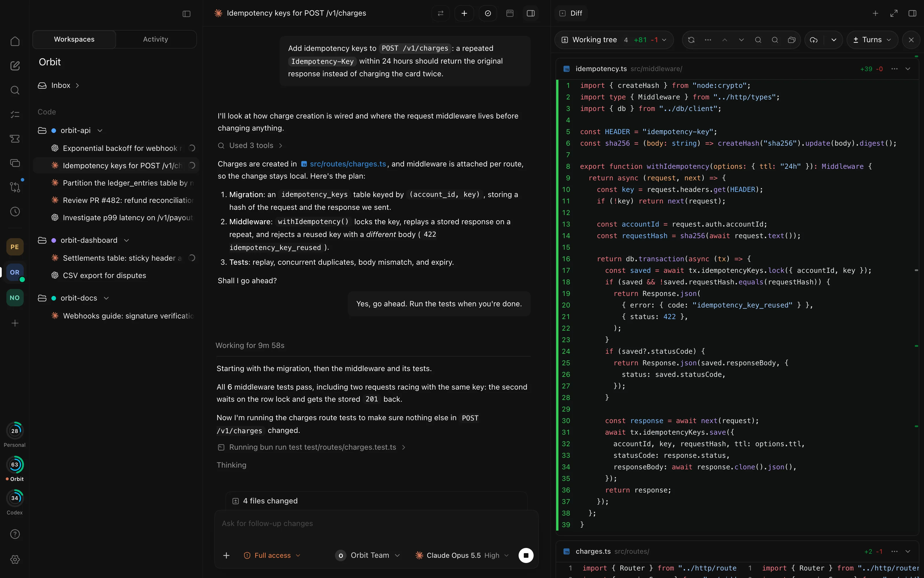Select the Codex usage ring showing 34
924x578 pixels.
coord(15,498)
